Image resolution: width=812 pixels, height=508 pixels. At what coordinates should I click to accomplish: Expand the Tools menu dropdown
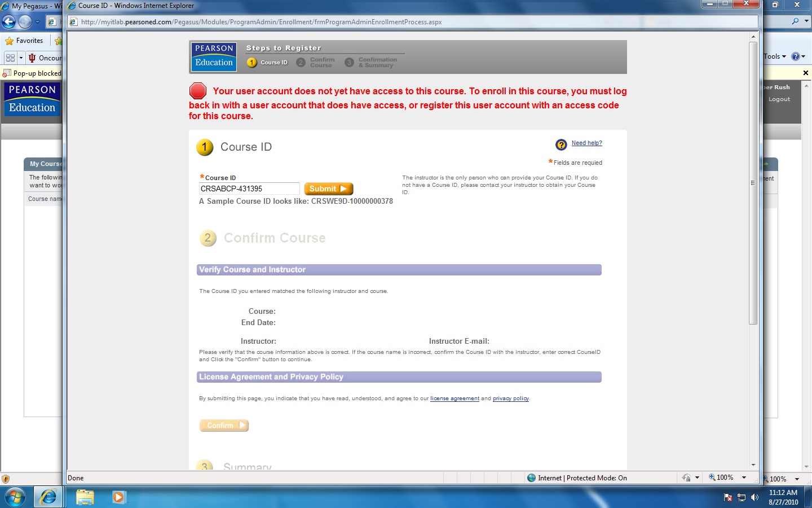pyautogui.click(x=775, y=56)
